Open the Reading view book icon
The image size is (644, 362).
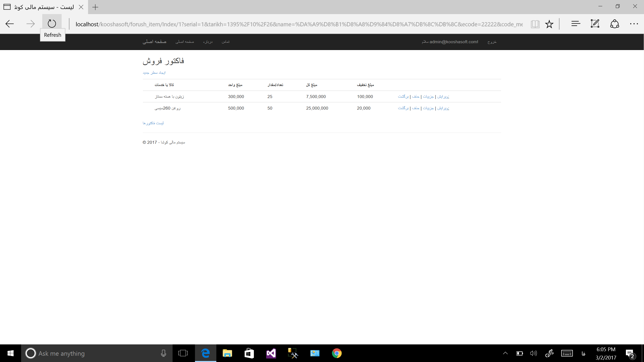tap(535, 24)
